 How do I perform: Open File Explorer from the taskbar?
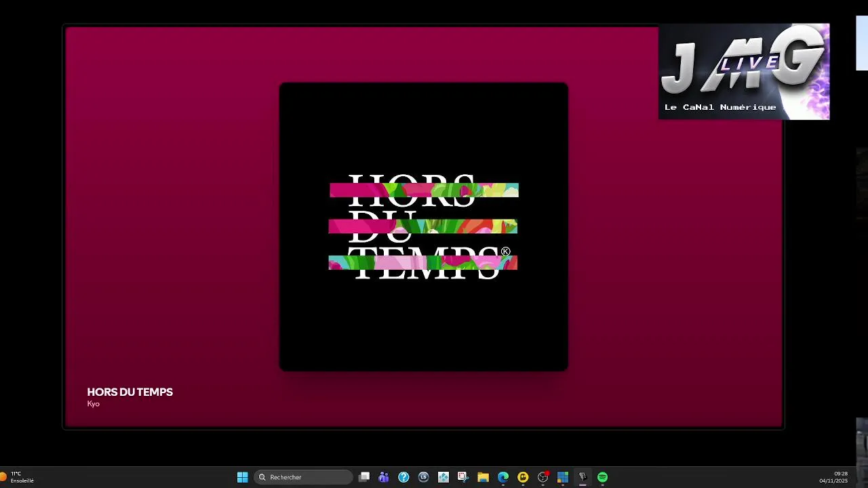(483, 477)
